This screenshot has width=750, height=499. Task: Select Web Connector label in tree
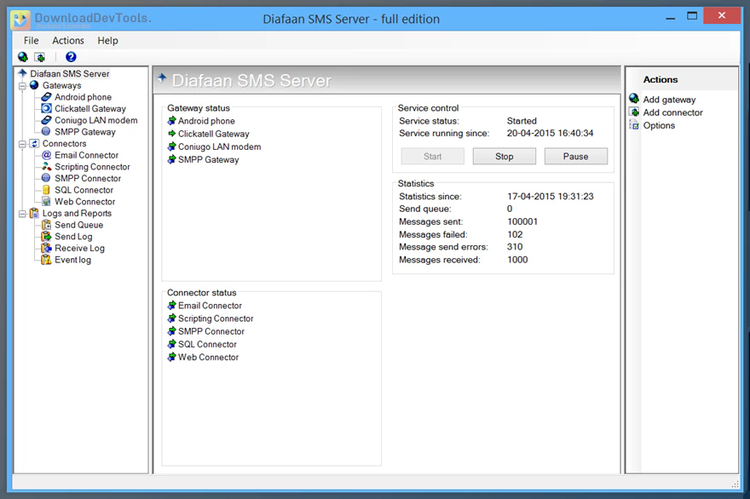tap(85, 201)
